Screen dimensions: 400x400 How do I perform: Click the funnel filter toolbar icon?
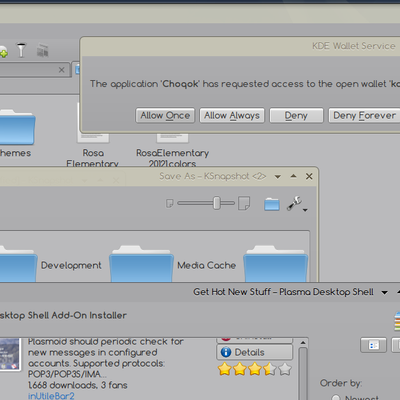(21, 50)
